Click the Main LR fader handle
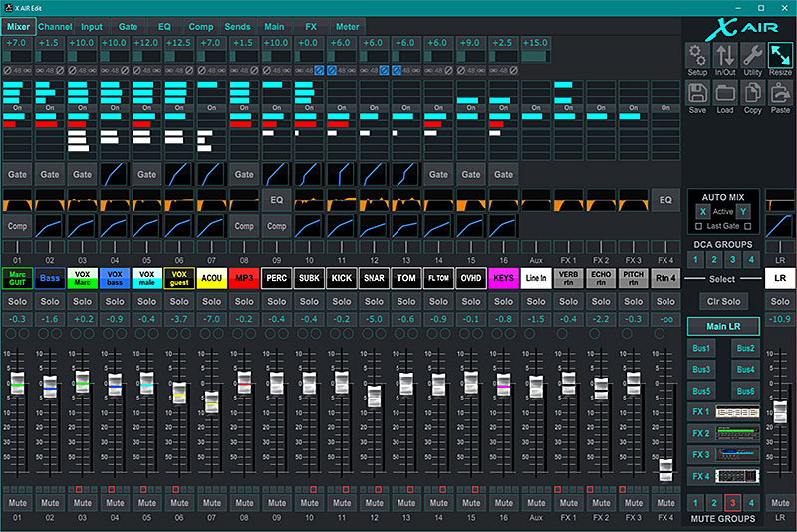797x532 pixels. pyautogui.click(x=781, y=410)
